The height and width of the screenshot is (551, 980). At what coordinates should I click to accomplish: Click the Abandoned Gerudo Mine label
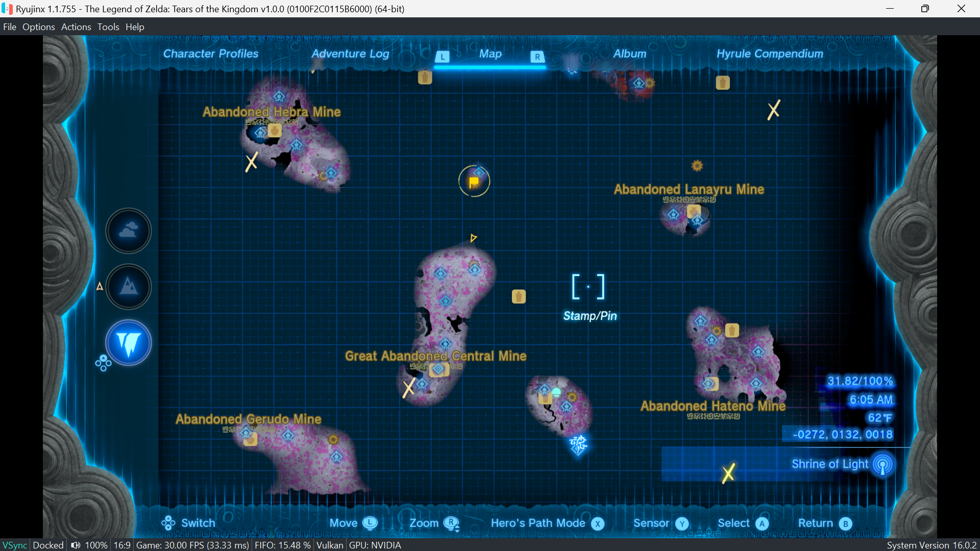[x=249, y=419]
